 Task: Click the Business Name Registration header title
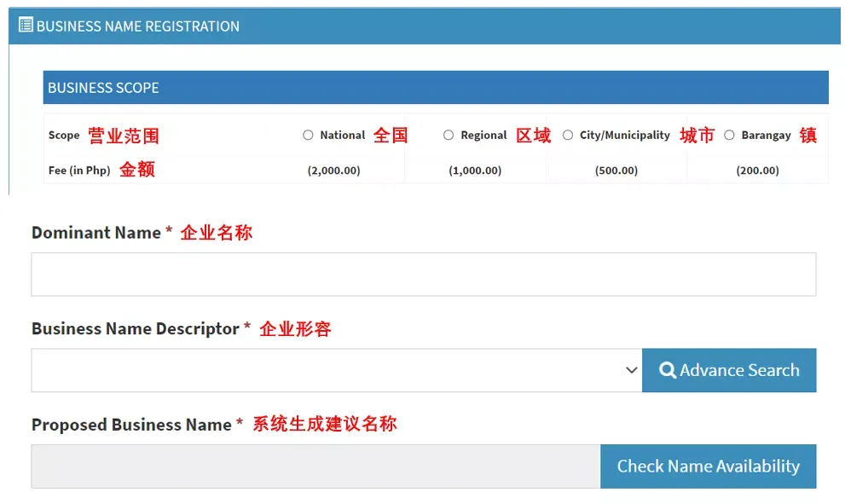click(x=138, y=26)
